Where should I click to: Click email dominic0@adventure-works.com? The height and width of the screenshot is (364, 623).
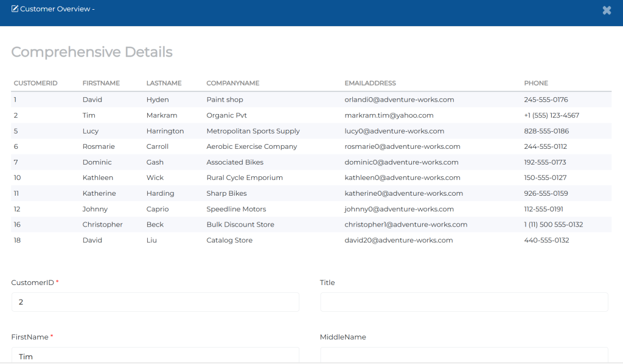[x=402, y=162]
